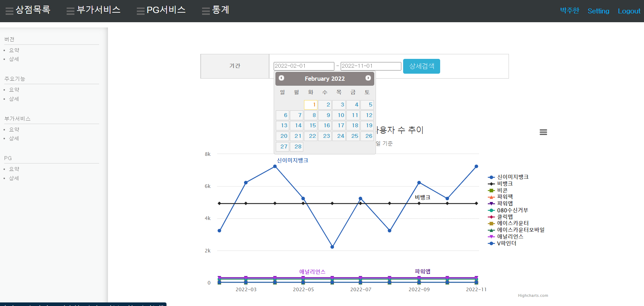Open the 통계 menu
The height and width of the screenshot is (306, 644).
[215, 10]
